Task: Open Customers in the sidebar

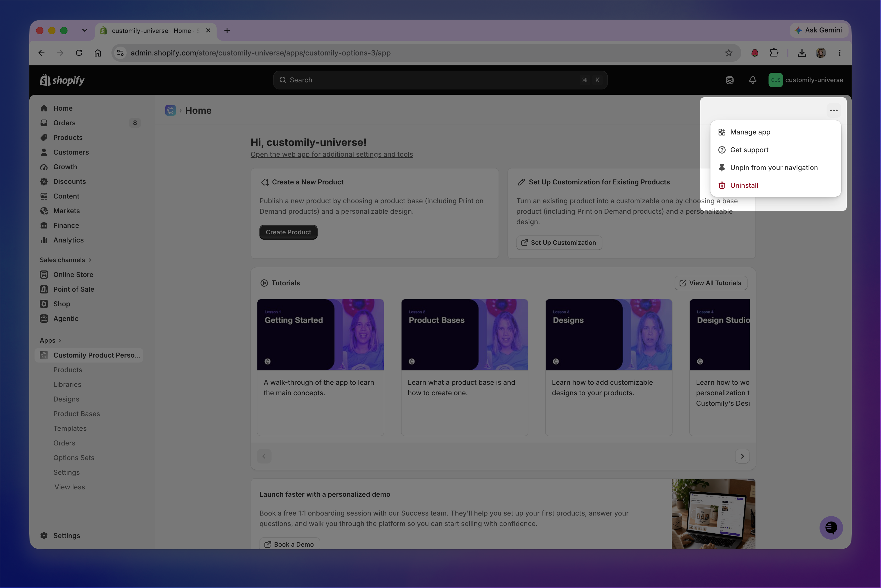Action: coord(89,152)
